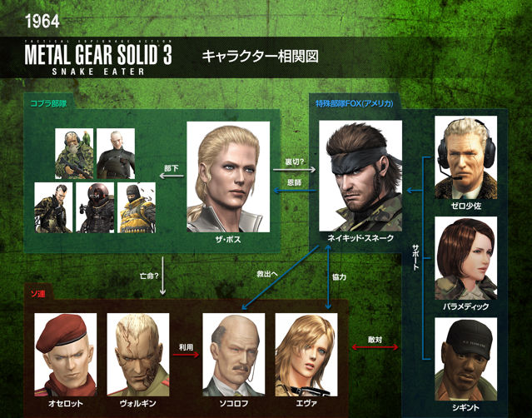Viewport: 532px width, 418px height.
Task: Click Metal Gear Solid 3 logo
Action: (x=98, y=57)
